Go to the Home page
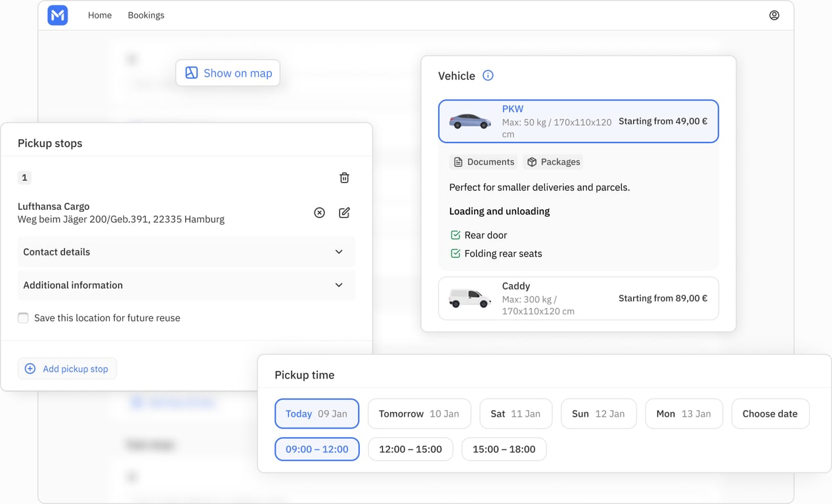The height and width of the screenshot is (504, 832). point(100,15)
